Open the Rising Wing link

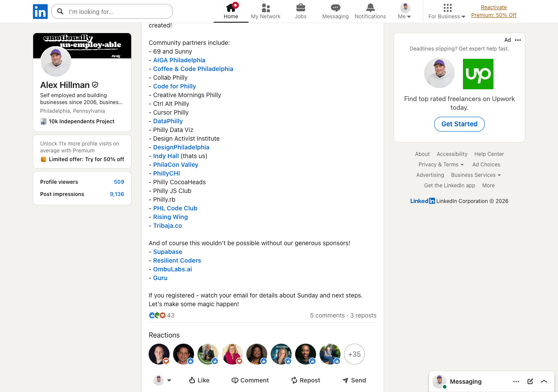click(x=170, y=217)
